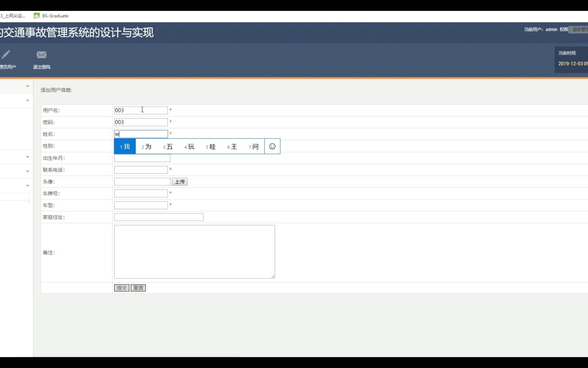Image resolution: width=588 pixels, height=368 pixels.
Task: Click the 家庭住址 input field
Action: [159, 217]
